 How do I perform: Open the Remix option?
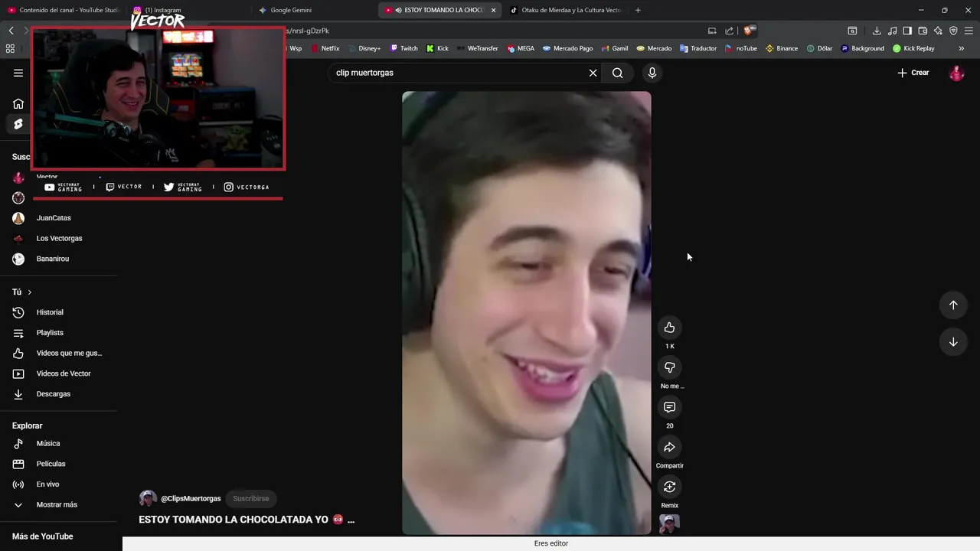(x=669, y=487)
